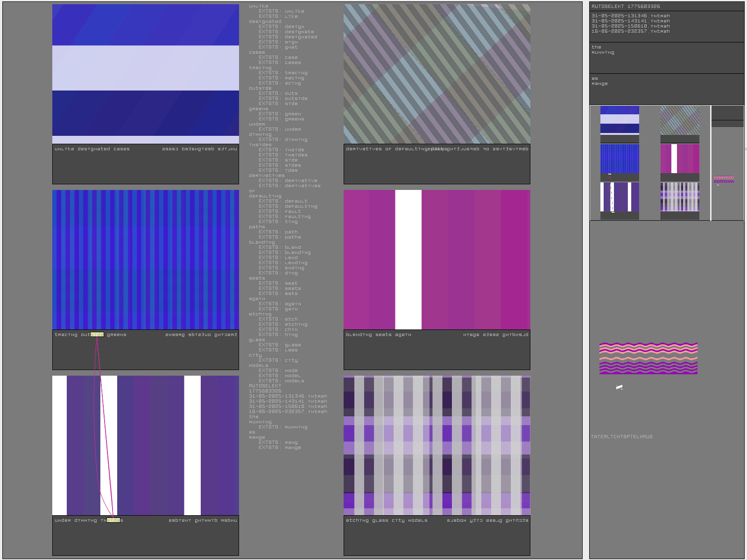Click the 'etching glass city models' caption
The width and height of the screenshot is (747, 560).
[x=387, y=520]
